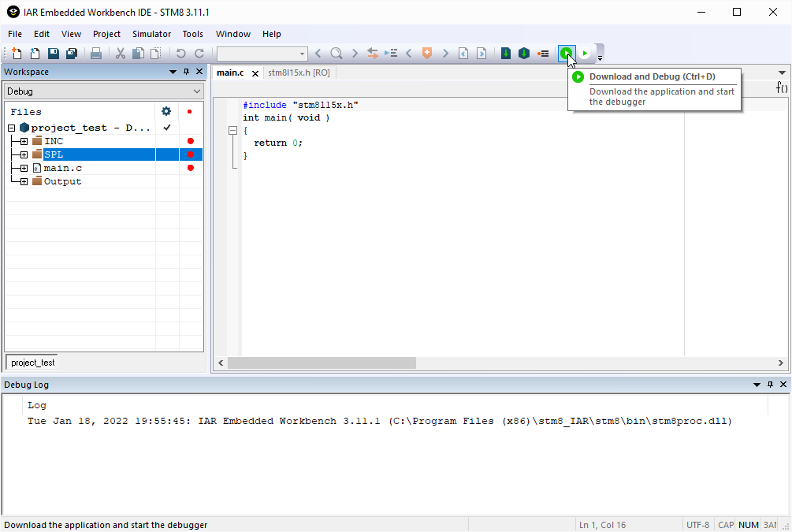Compile the file using the Compile icon

[506, 53]
